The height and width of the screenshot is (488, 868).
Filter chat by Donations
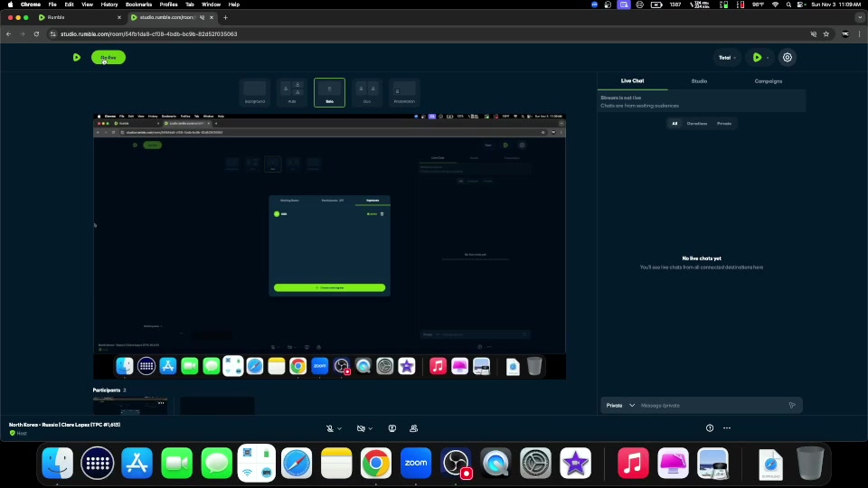coord(697,123)
